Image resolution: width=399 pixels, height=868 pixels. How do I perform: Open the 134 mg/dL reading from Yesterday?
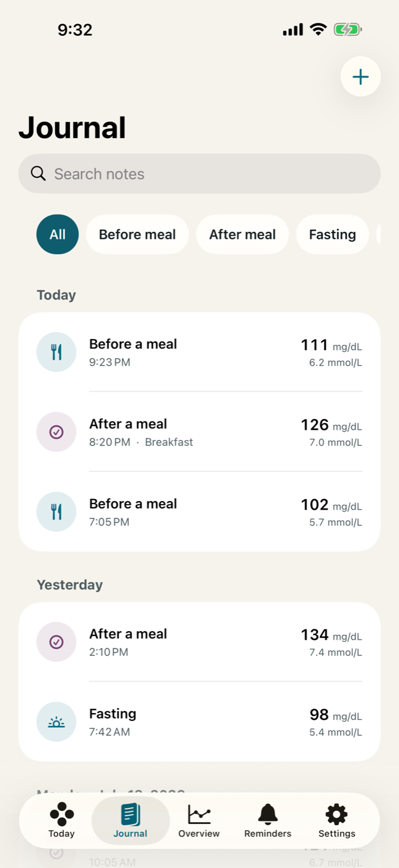199,642
